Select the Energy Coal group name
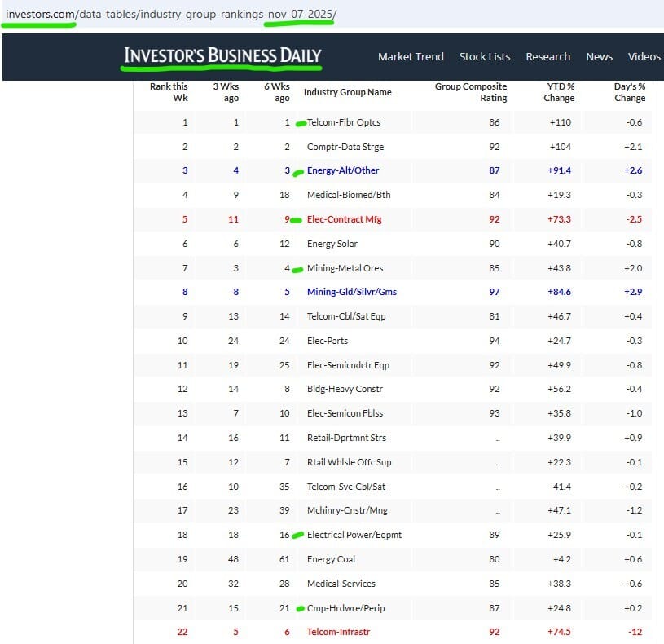 pyautogui.click(x=331, y=559)
